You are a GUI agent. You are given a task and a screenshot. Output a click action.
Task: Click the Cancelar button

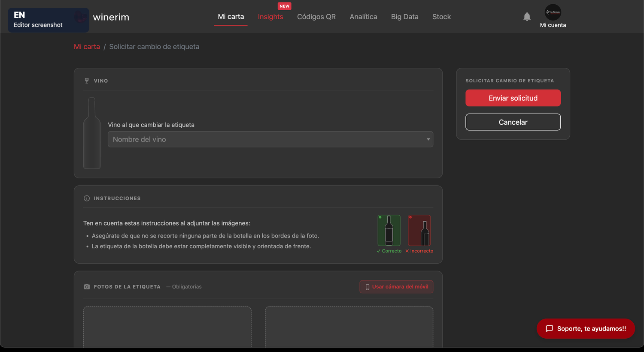pos(513,122)
